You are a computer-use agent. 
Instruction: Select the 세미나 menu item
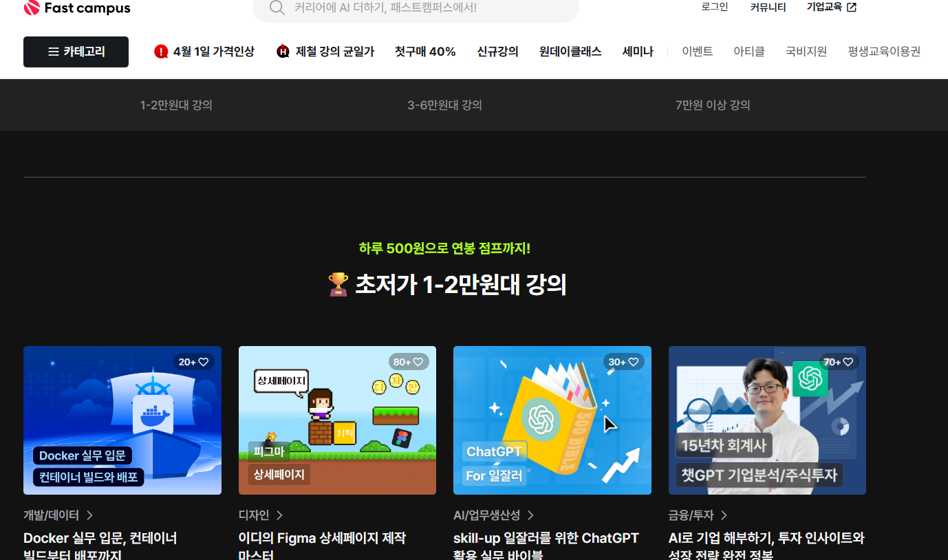(638, 52)
